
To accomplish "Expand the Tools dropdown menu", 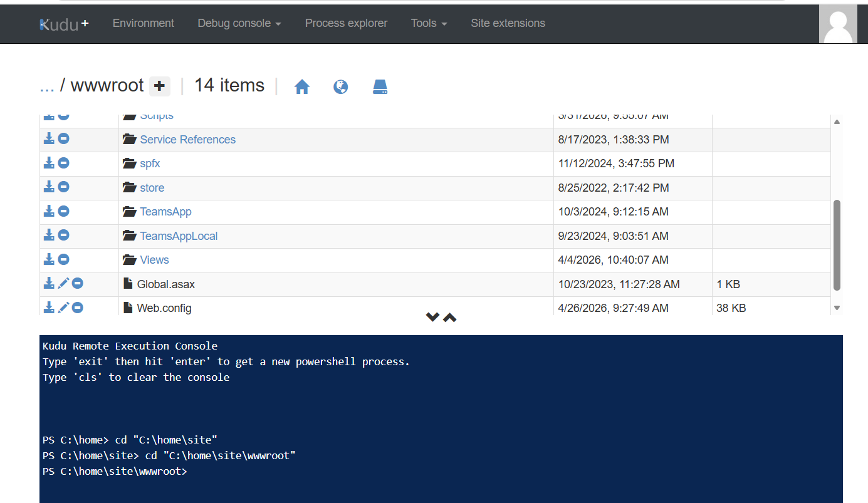I will [x=429, y=23].
